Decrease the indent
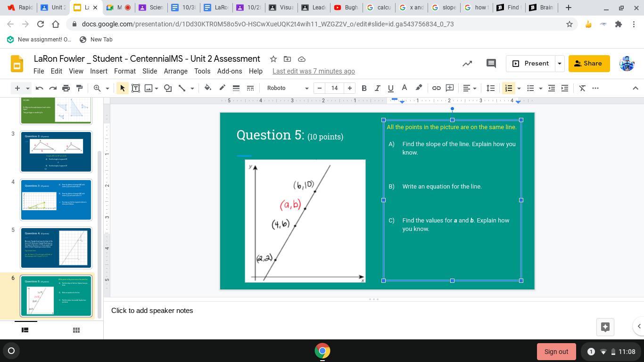The width and height of the screenshot is (644, 362). point(551,88)
